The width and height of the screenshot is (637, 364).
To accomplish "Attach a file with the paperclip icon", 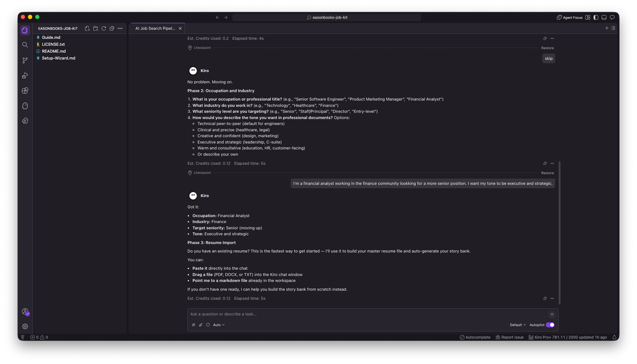I will [x=201, y=325].
